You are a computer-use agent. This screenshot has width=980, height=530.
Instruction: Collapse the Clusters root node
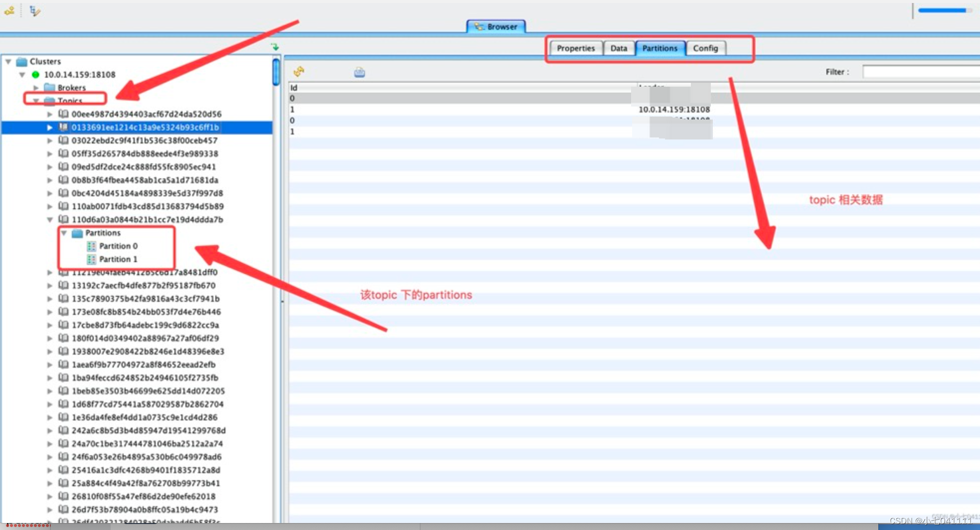point(8,61)
